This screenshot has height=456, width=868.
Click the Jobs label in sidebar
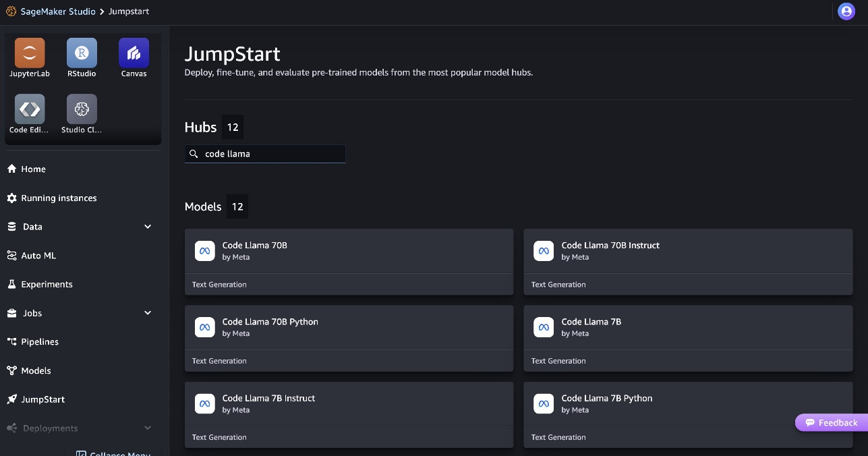pos(32,313)
